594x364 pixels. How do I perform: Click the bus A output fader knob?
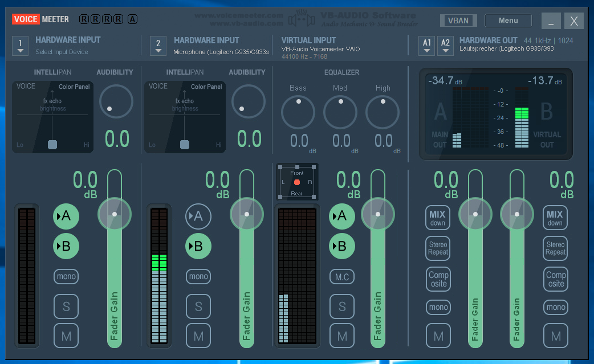tap(475, 214)
